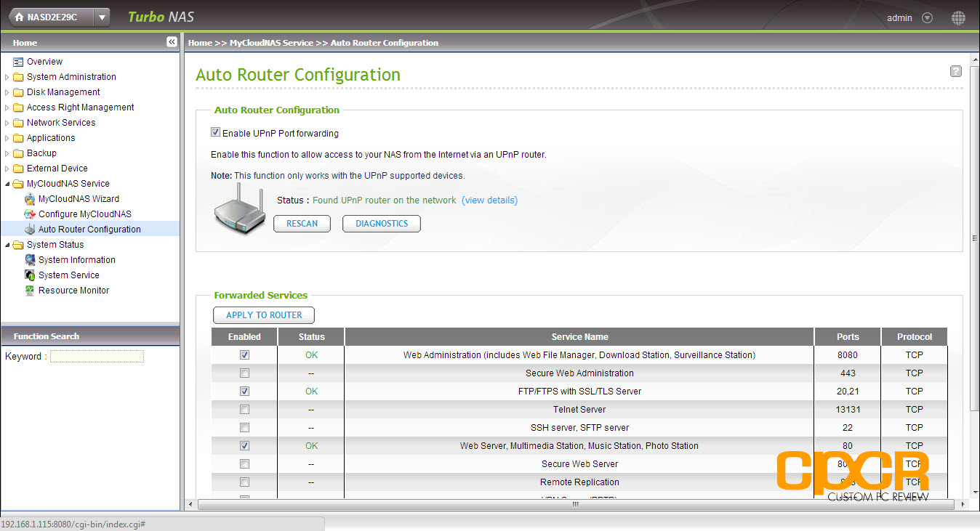Viewport: 980px width, 531px height.
Task: Click the 8080 port value
Action: click(x=848, y=355)
